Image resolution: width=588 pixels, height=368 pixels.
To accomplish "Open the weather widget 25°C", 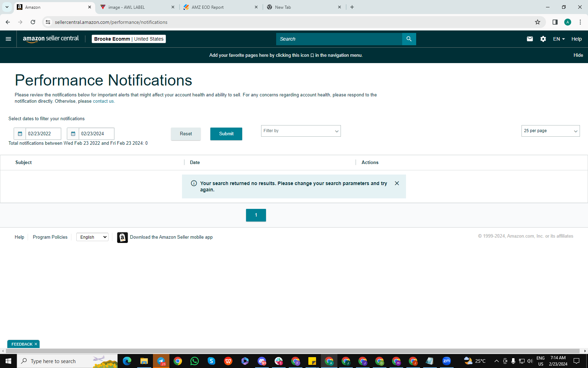I will tap(475, 361).
